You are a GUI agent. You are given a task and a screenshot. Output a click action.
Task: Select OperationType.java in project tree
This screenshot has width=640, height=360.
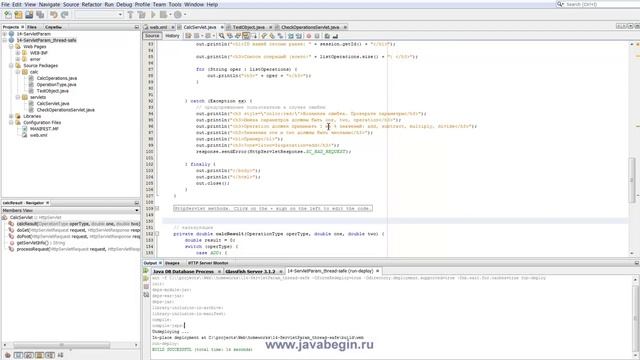(x=56, y=84)
